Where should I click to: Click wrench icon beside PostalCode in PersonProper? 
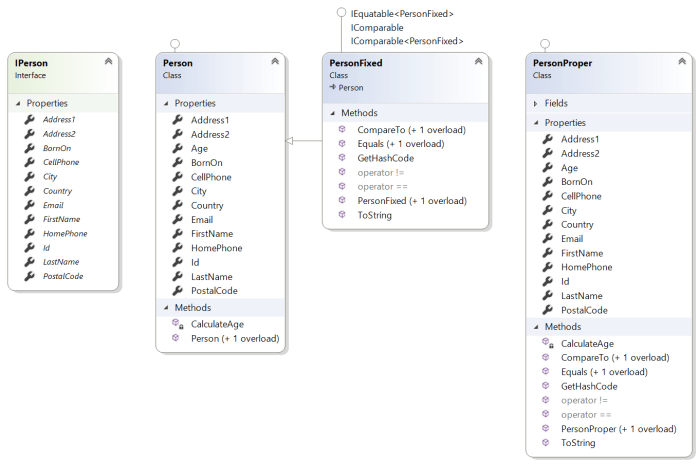547,310
